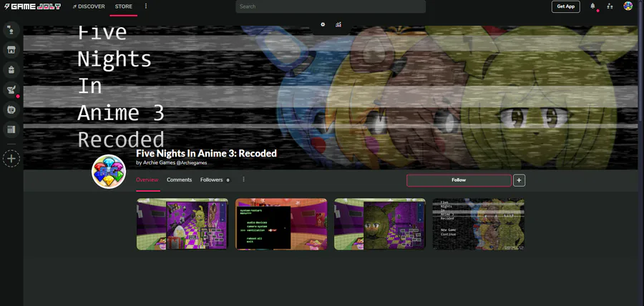
Task: Click the Five Nights In Anime 3: Recoded title
Action: tap(206, 154)
